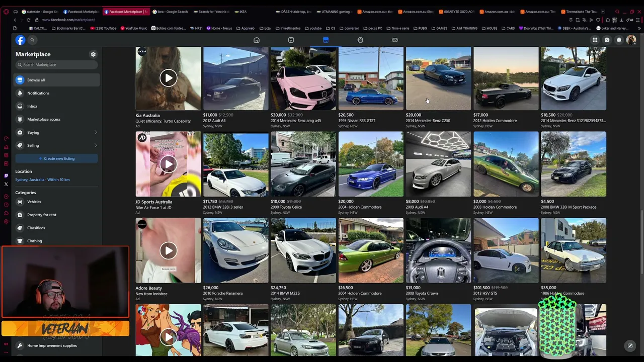644x362 pixels.
Task: Change location Sydney, Australia within 10 km
Action: click(43, 179)
